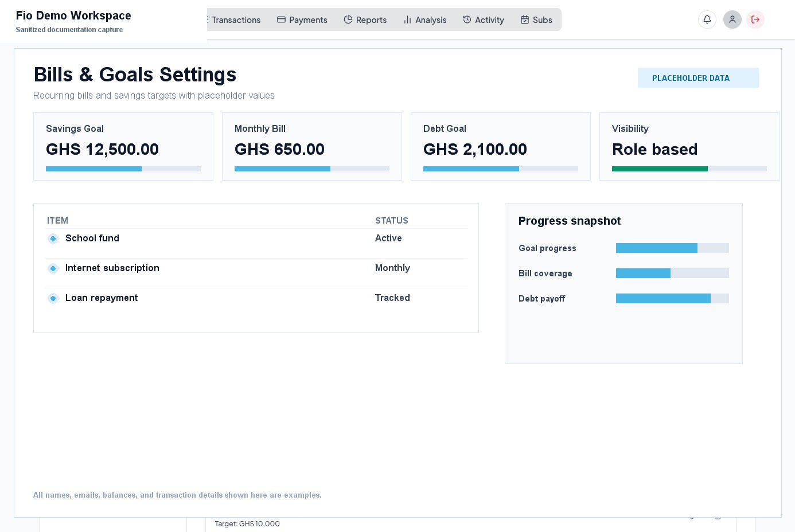Click the Debt payoff label
Screen dimensions: 795x532
click(542, 299)
